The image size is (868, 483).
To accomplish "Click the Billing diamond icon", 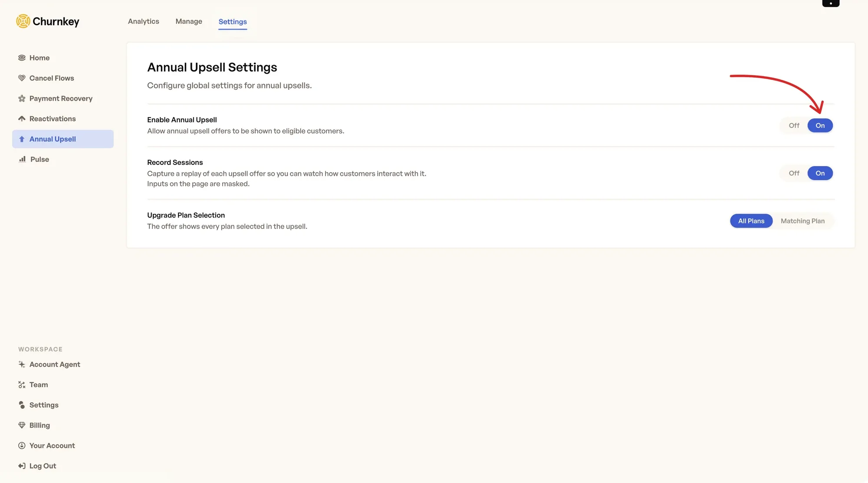I will pos(22,425).
